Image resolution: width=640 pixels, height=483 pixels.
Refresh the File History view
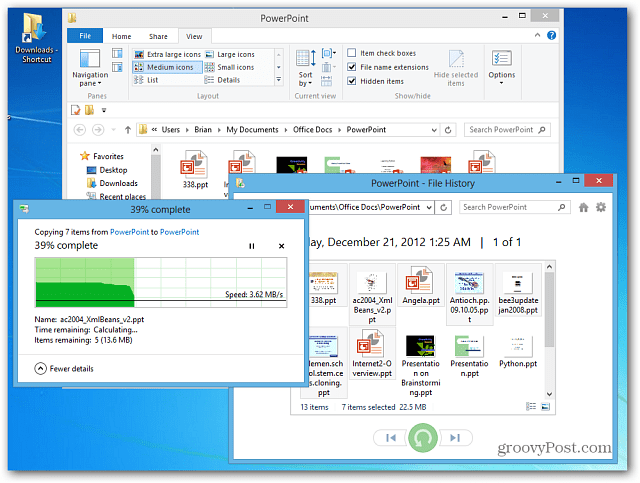point(443,207)
